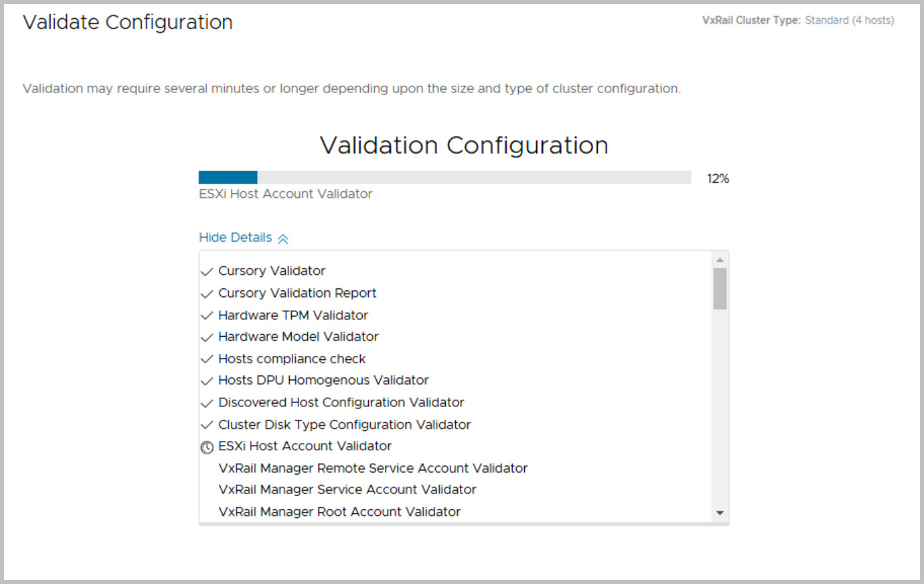This screenshot has width=924, height=584.
Task: Click the checkmark beside Discovered Host Configuration Validator
Action: [x=207, y=404]
